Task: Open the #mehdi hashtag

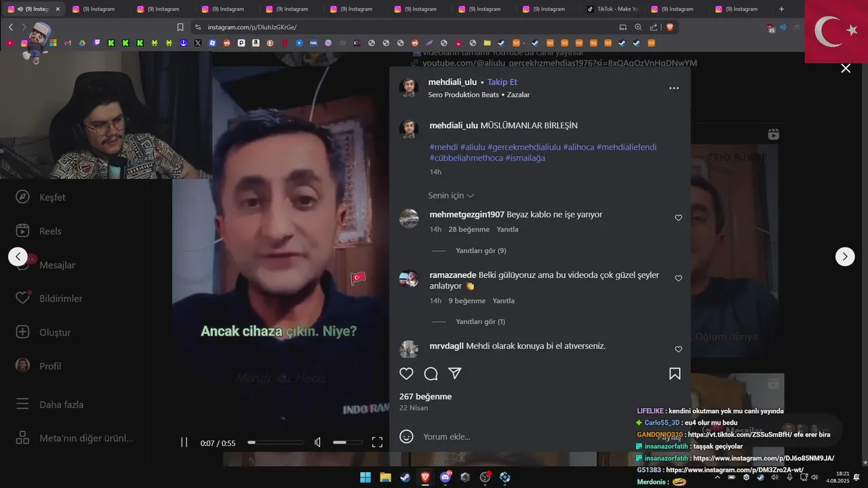Action: (443, 147)
